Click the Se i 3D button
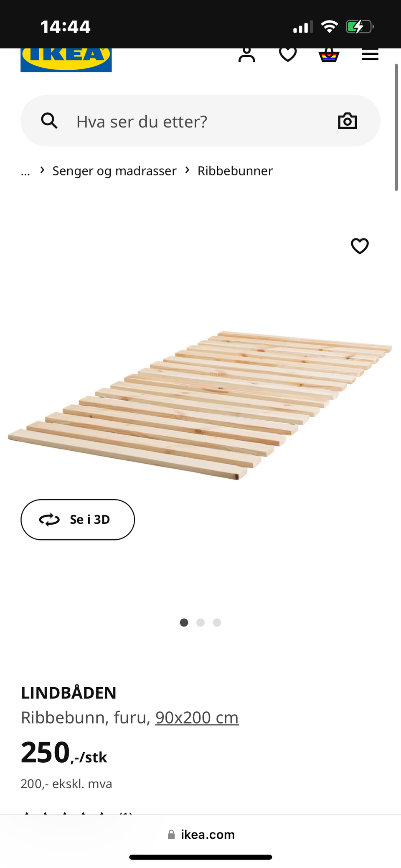The width and height of the screenshot is (401, 868). pos(78,519)
